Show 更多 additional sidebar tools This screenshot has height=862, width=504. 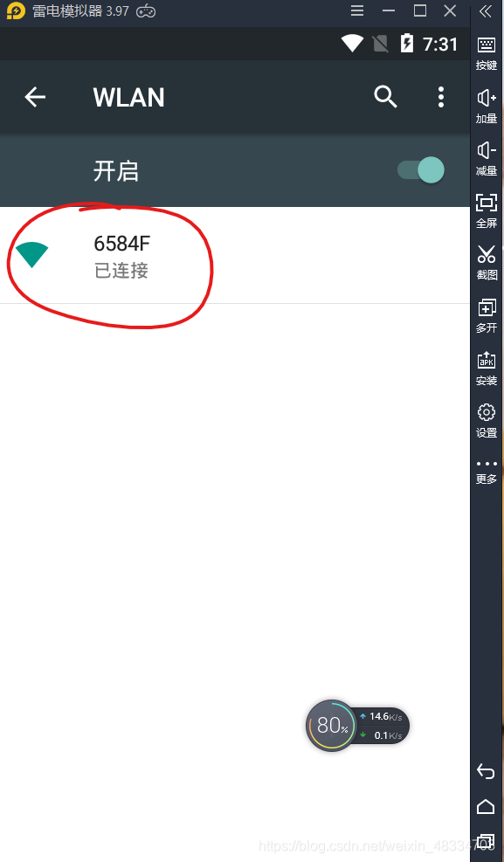(x=487, y=472)
